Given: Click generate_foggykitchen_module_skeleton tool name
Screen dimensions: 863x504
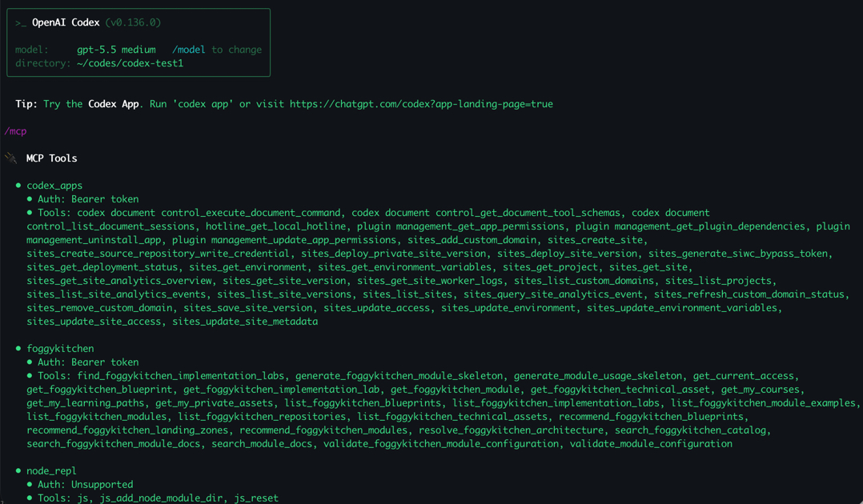Looking at the screenshot, I should [x=399, y=376].
